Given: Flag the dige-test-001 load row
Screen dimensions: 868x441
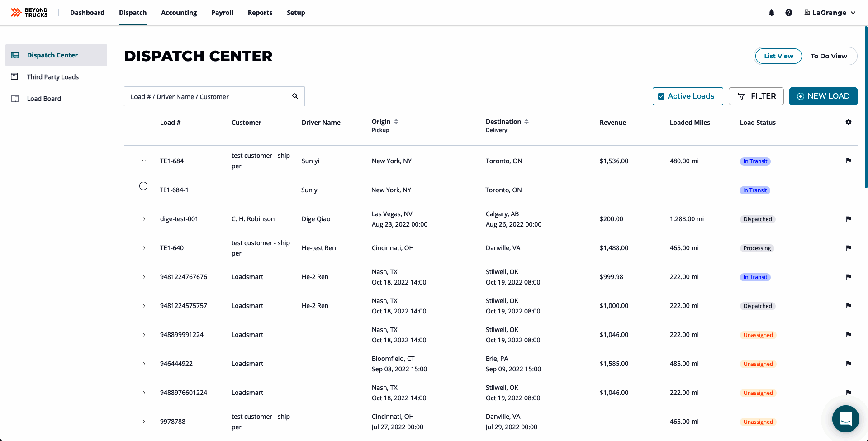Looking at the screenshot, I should tap(849, 219).
